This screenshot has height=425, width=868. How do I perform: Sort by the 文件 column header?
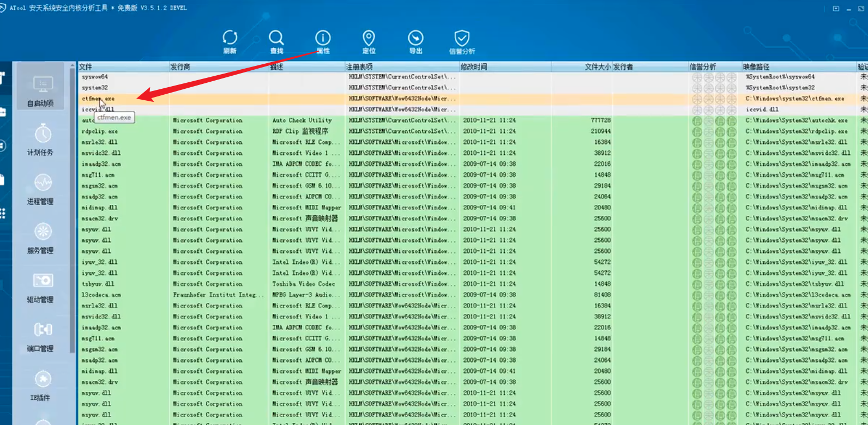coord(123,66)
